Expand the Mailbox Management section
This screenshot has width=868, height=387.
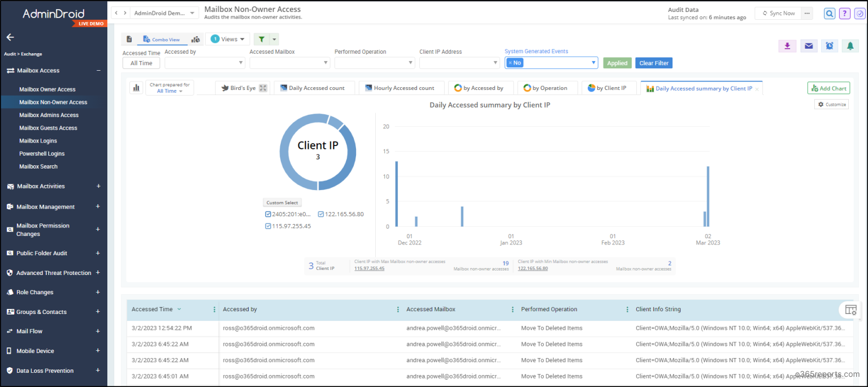(98, 207)
